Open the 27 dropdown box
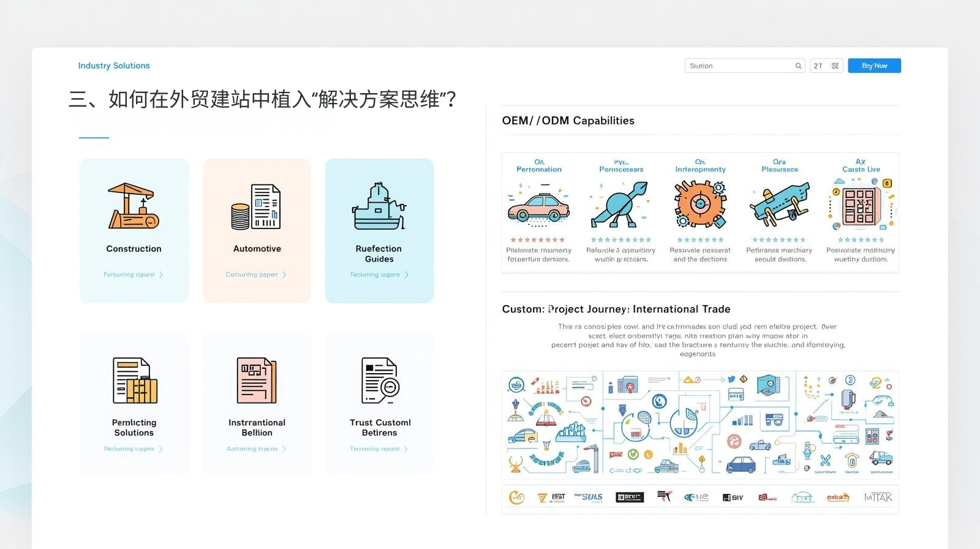Image resolution: width=980 pixels, height=549 pixels. pos(826,66)
